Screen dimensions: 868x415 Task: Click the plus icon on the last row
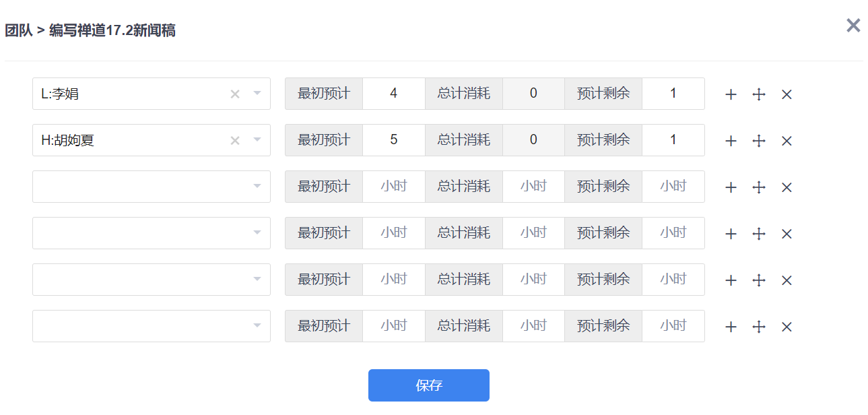coord(731,327)
